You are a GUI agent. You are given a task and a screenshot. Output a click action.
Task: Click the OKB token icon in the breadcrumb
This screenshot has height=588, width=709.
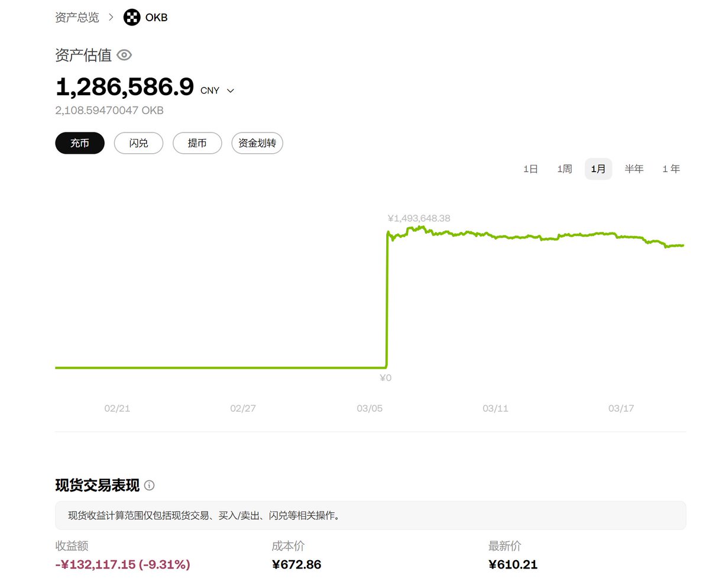131,17
